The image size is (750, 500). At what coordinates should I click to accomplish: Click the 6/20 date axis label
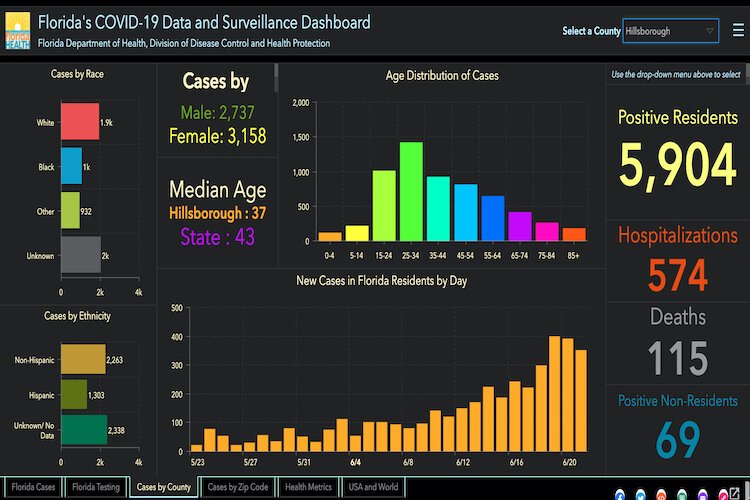tap(569, 463)
